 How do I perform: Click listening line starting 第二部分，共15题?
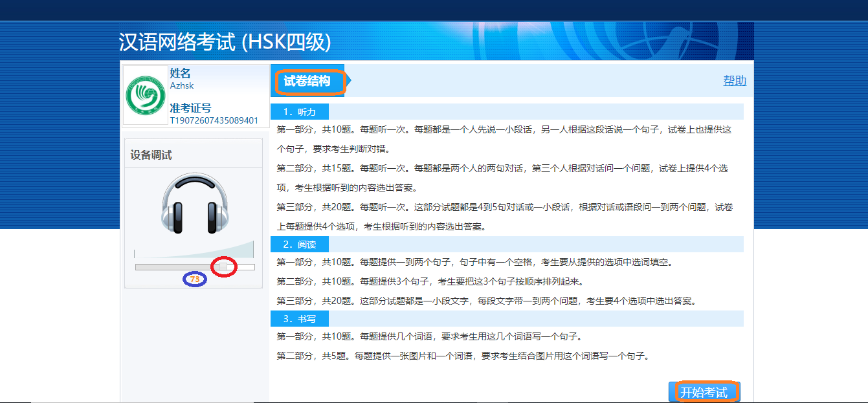click(x=502, y=178)
